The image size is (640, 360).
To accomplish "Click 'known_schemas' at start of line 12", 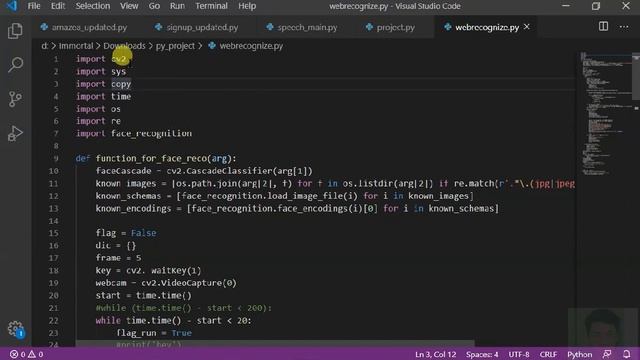I will [x=129, y=196].
